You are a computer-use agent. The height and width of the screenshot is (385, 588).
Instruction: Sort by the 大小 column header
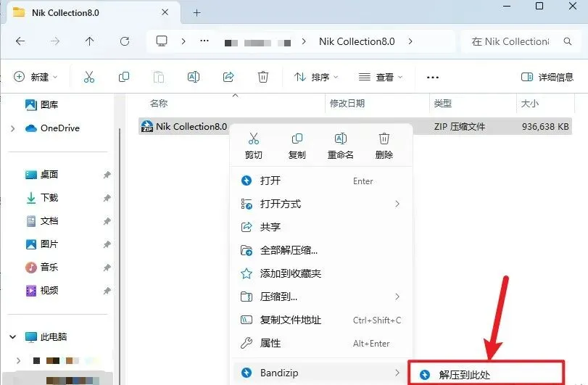pyautogui.click(x=529, y=104)
